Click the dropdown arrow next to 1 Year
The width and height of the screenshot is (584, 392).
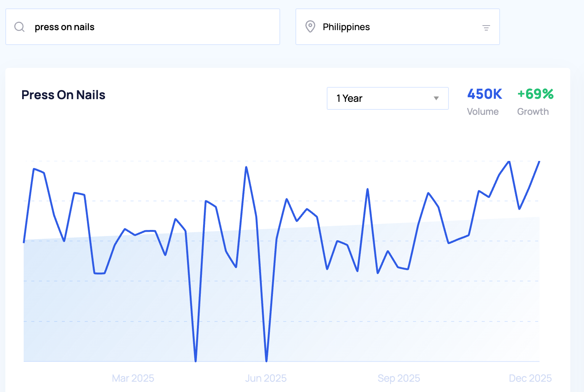click(x=436, y=98)
